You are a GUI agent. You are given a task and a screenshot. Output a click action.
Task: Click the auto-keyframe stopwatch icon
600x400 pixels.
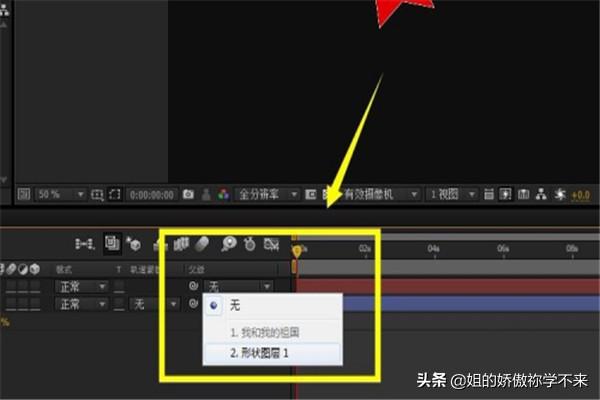tap(248, 243)
